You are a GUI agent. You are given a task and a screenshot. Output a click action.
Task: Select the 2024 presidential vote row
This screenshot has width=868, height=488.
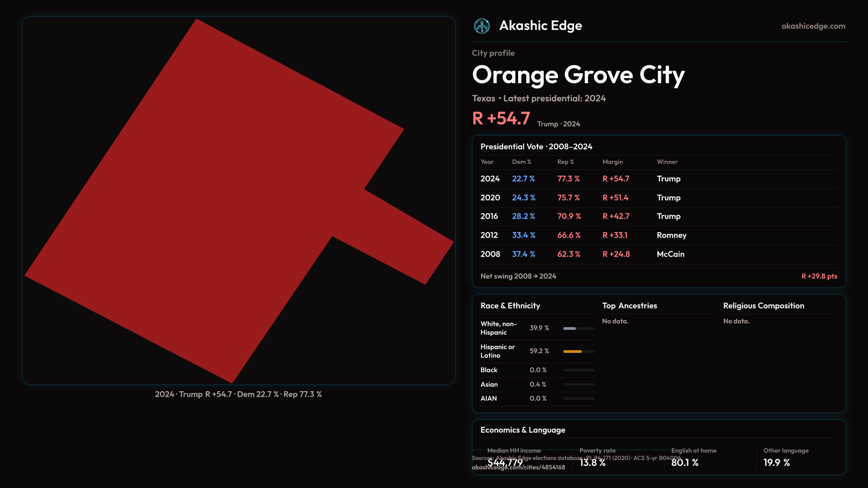490,179
